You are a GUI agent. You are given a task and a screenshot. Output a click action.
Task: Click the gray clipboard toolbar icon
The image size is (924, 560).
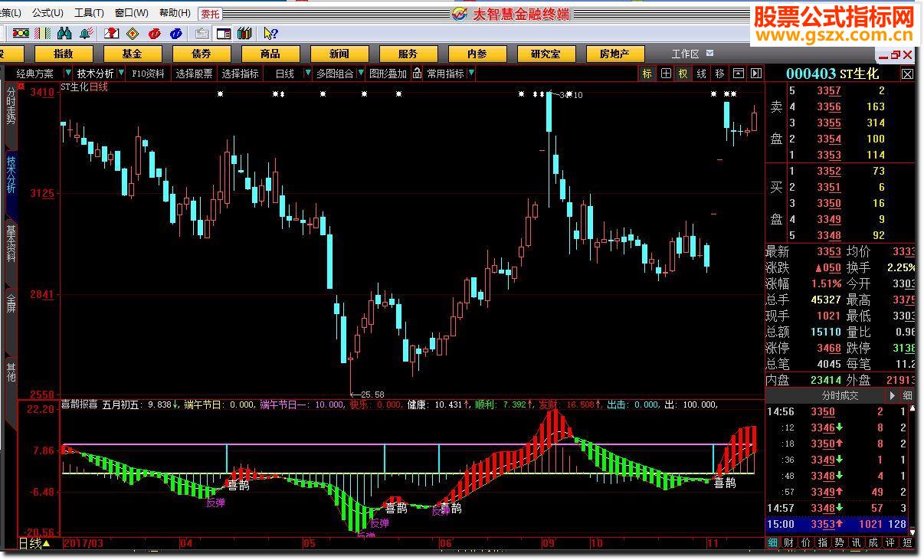pyautogui.click(x=202, y=33)
